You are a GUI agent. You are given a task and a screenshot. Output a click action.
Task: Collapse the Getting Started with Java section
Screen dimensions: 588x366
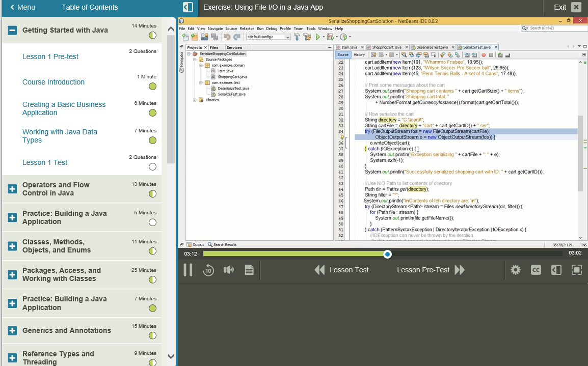click(x=11, y=30)
